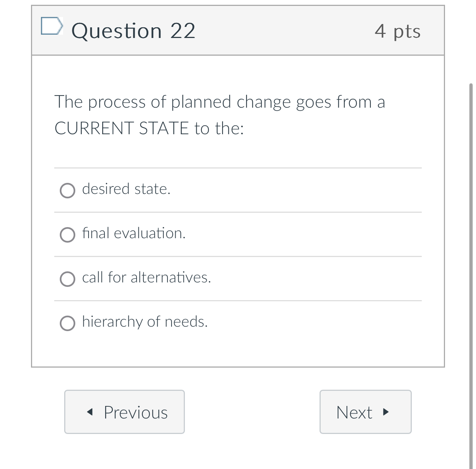Screen dimensions: 476x469
Task: Click the "final evaluation." answer text
Action: point(134,233)
